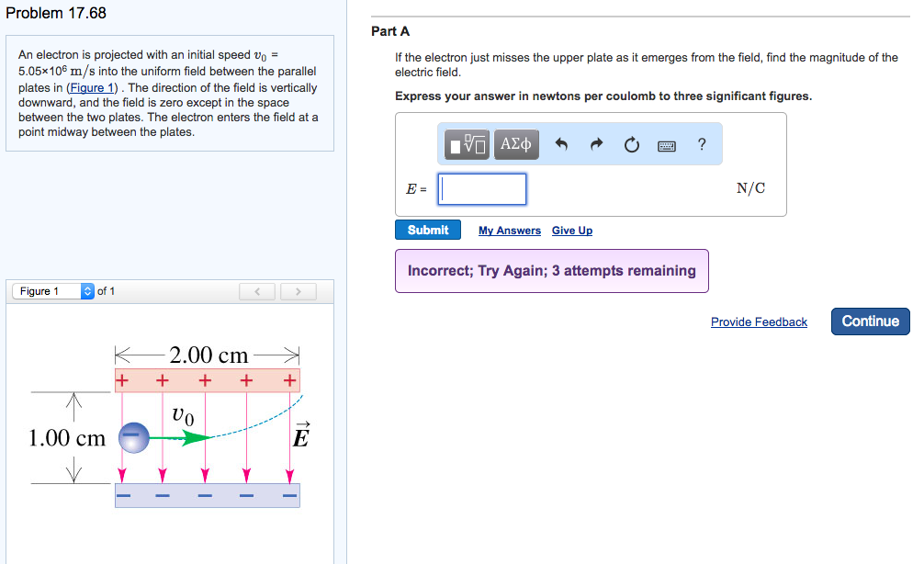Give up on Part A
Image resolution: width=924 pixels, height=564 pixels.
571,231
